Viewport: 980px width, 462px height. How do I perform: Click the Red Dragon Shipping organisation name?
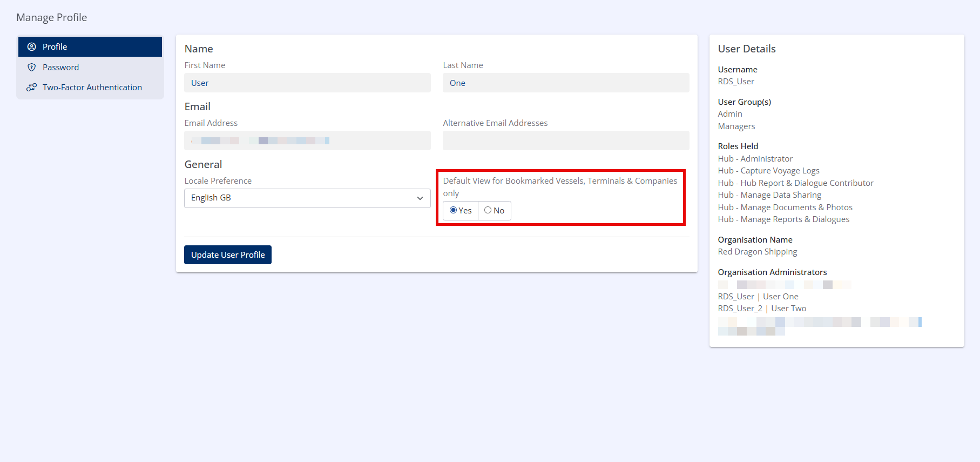pyautogui.click(x=758, y=252)
